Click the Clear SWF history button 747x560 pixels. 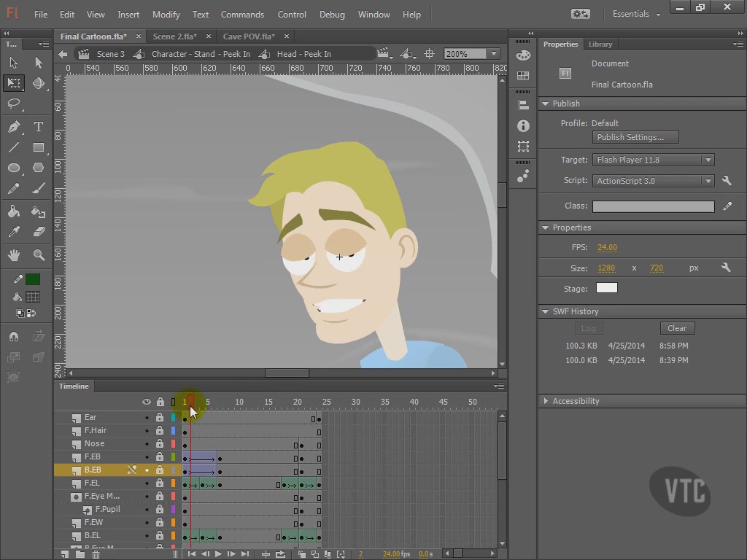677,328
